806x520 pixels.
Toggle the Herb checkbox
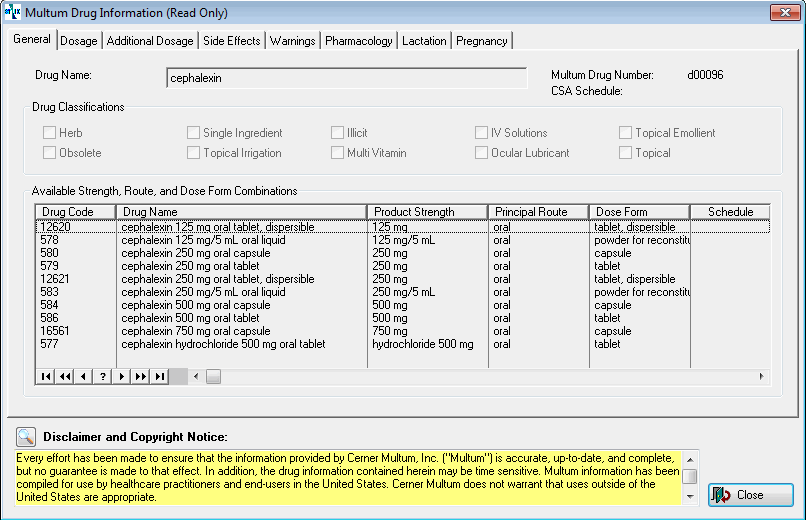tap(49, 133)
